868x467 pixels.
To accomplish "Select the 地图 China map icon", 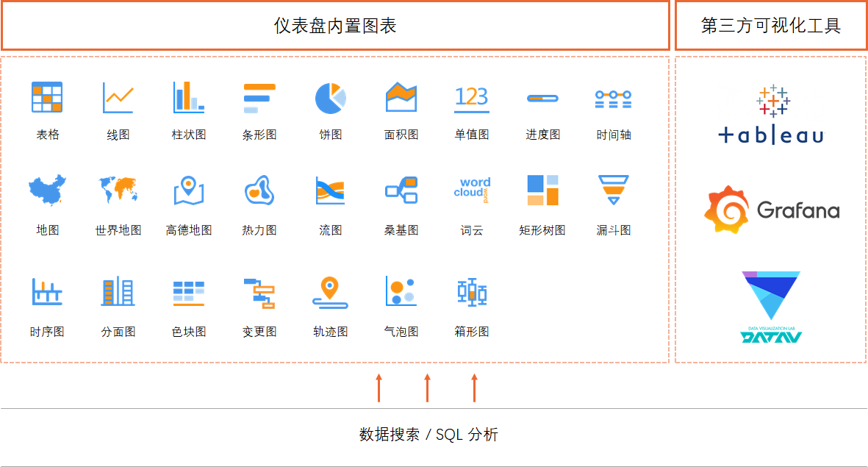I will click(48, 190).
